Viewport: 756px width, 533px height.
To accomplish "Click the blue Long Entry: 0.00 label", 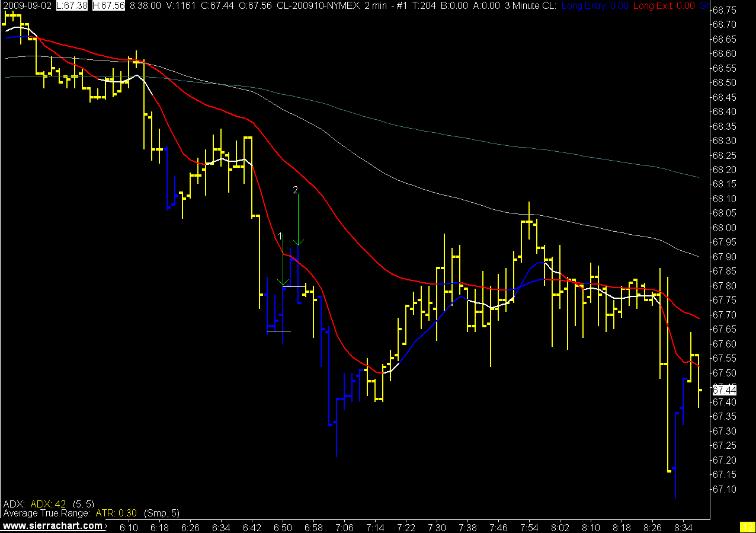I will 594,5.
